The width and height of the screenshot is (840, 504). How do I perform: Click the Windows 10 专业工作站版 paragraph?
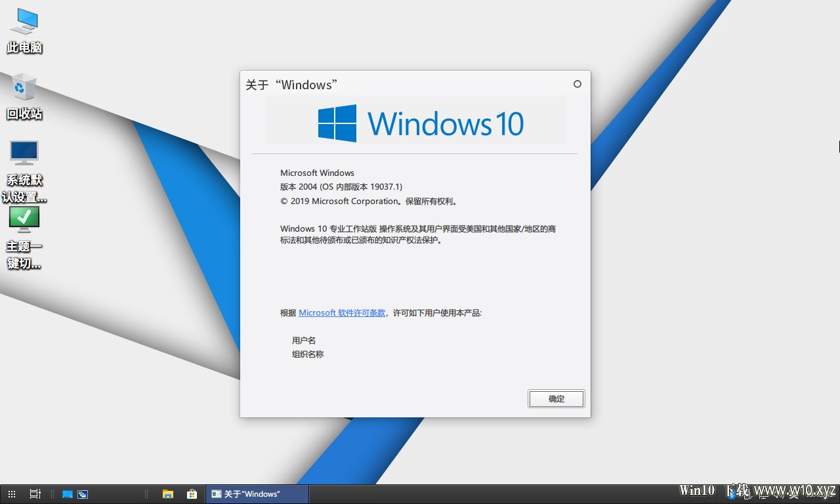click(x=418, y=234)
